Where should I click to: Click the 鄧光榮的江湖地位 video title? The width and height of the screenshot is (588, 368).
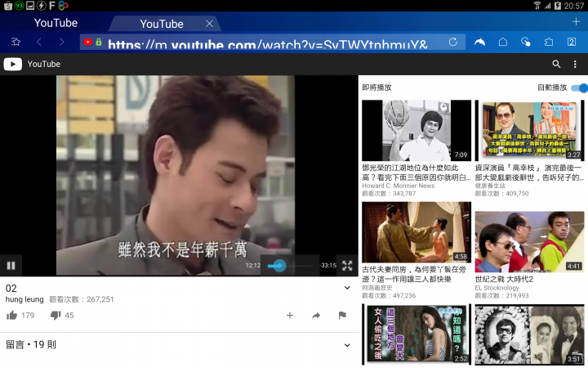pos(416,173)
